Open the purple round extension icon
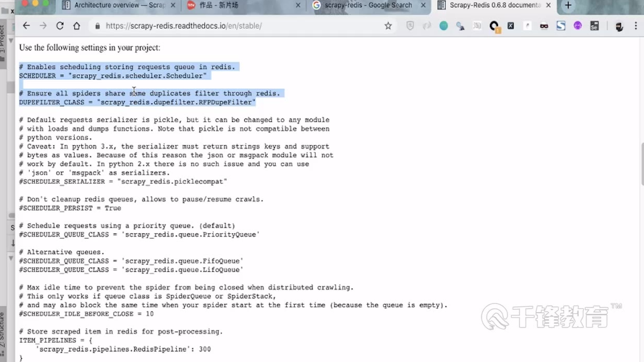Screen dimensions: 644x362 pyautogui.click(x=578, y=26)
